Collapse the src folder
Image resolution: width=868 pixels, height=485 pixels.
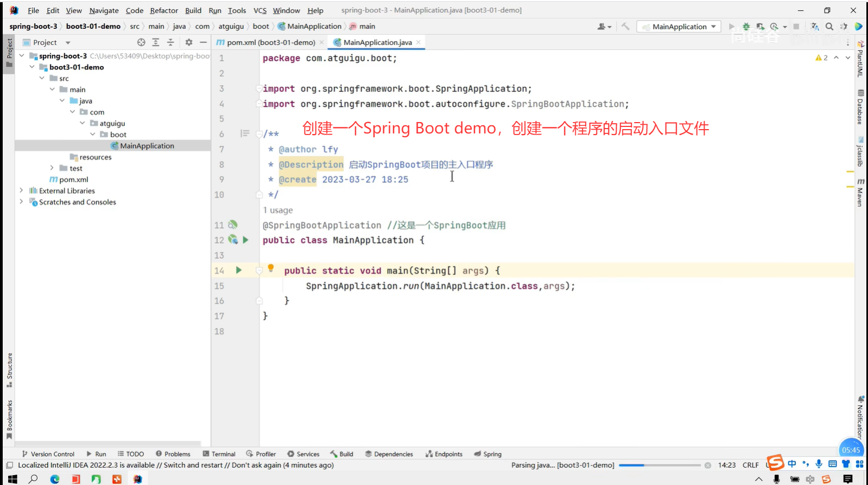42,78
